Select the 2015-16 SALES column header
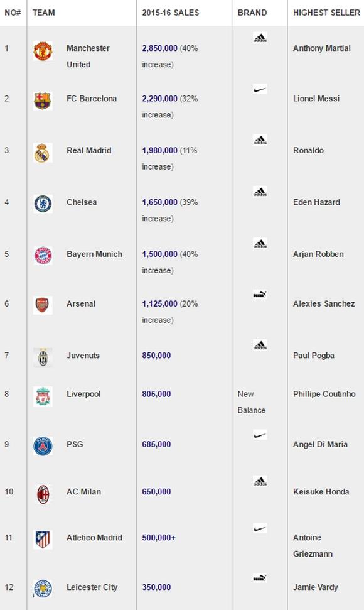Screen dimensions: 364x610 (x=171, y=13)
